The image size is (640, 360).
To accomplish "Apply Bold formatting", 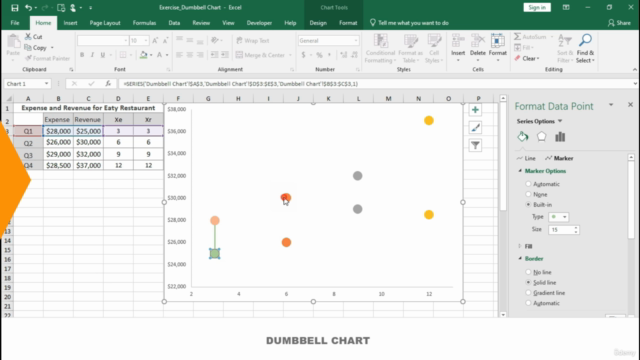I will pos(82,55).
